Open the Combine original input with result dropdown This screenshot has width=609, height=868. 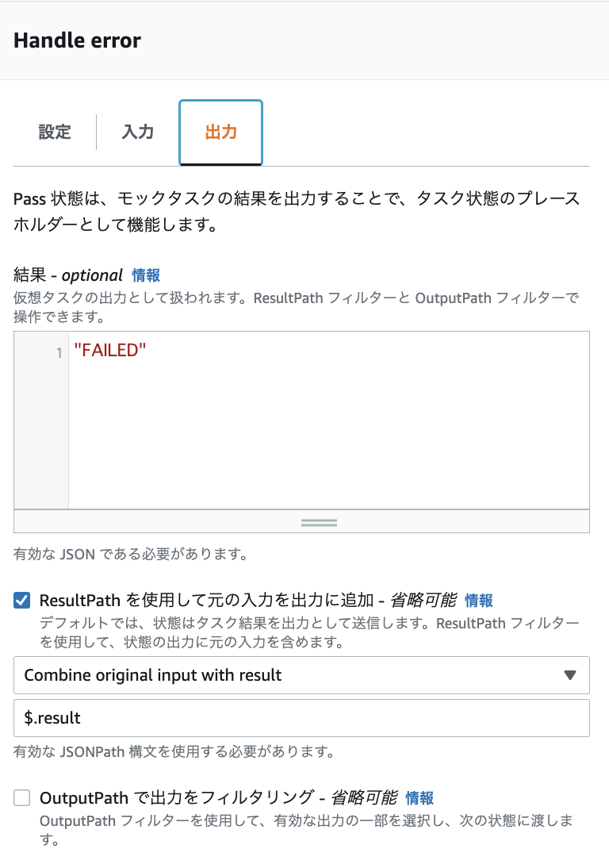301,675
